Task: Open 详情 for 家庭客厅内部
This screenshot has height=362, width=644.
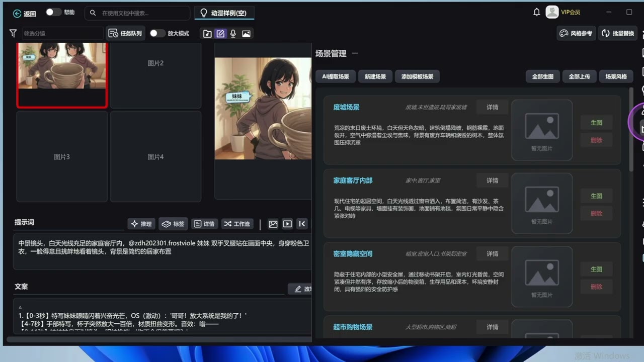Action: point(492,180)
